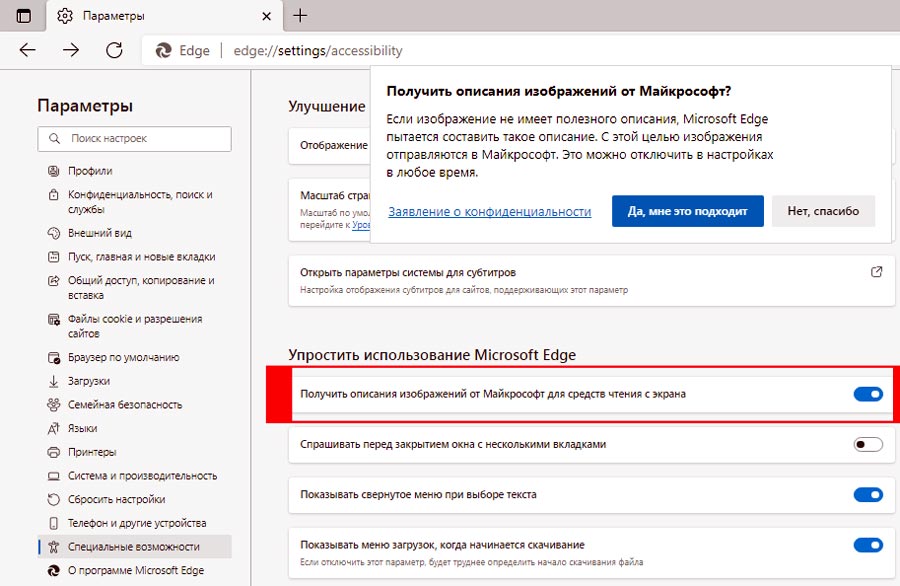
Task: Click the printer icon for Принтеры
Action: (53, 452)
